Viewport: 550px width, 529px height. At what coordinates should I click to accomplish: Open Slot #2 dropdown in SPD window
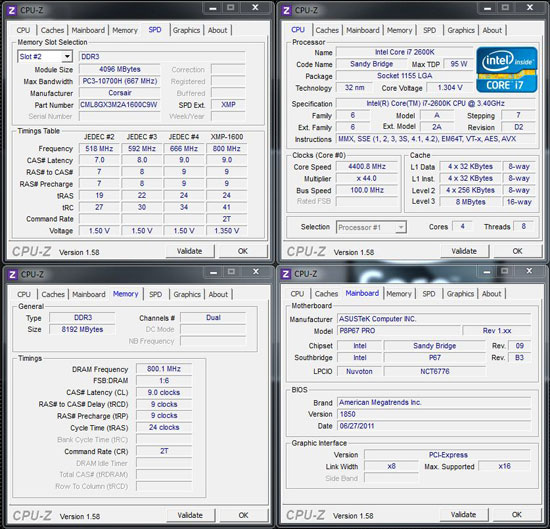click(45, 56)
